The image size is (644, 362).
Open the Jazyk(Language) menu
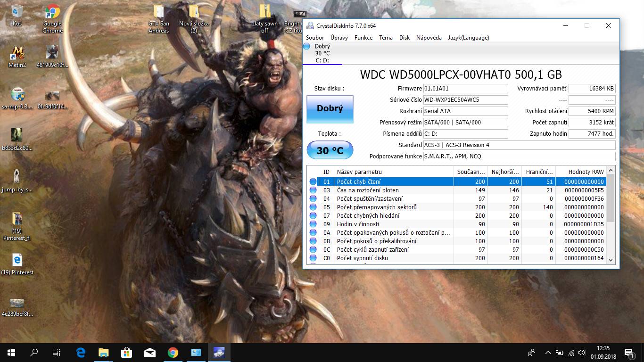[x=469, y=38]
